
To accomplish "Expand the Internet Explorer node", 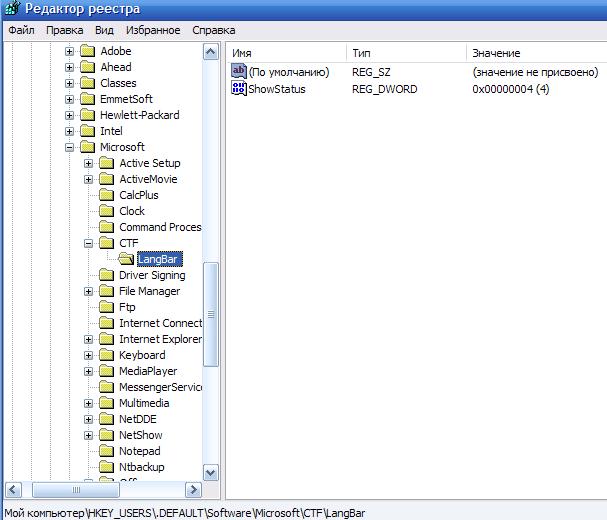I will (89, 339).
